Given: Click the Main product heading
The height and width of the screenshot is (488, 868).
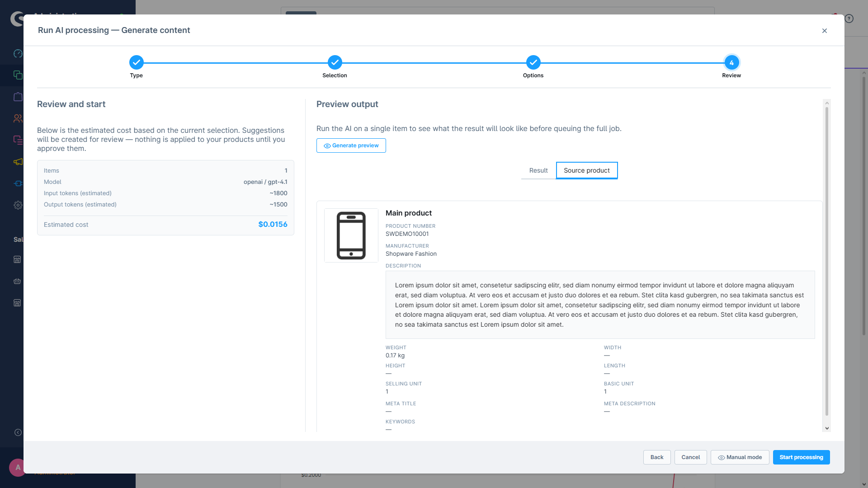Looking at the screenshot, I should coord(409,213).
